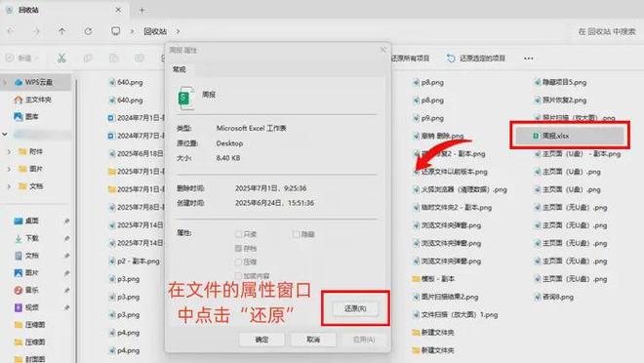Close the 周报 属性 dialog
This screenshot has height=363, width=644.
(382, 50)
